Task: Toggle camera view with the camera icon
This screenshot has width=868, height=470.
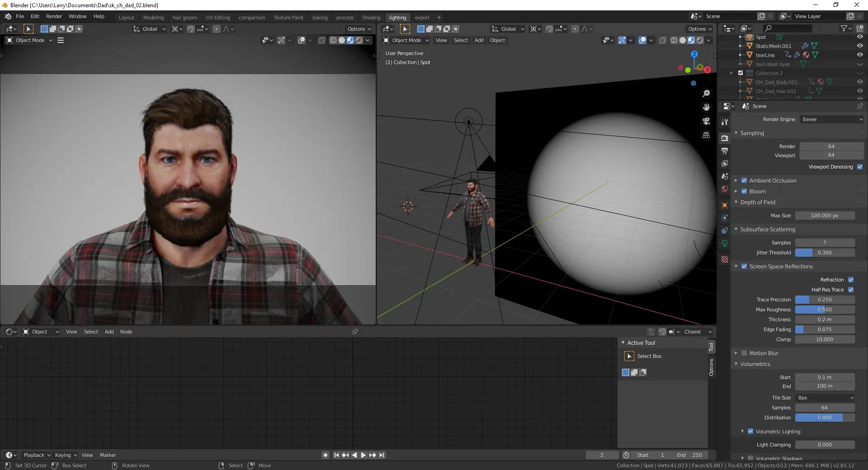Action: (706, 121)
